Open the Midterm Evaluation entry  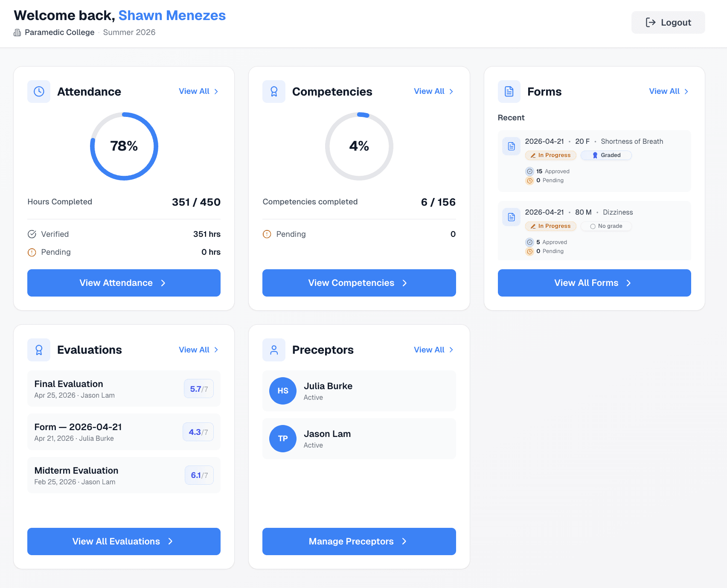coord(124,475)
